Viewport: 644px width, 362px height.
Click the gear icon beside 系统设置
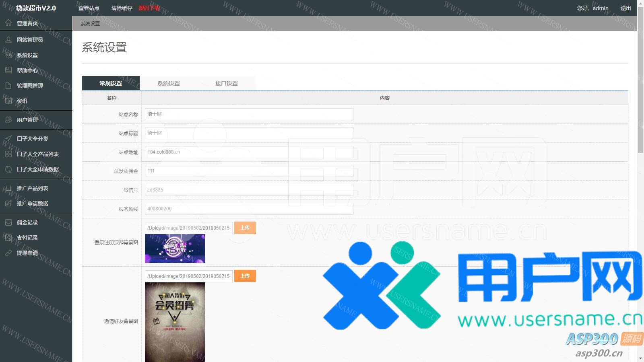[8, 55]
